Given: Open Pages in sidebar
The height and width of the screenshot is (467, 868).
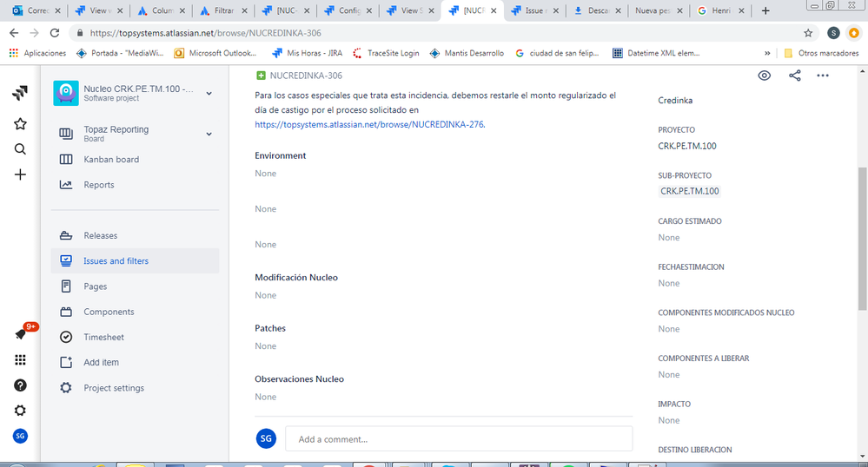Looking at the screenshot, I should [x=135, y=286].
